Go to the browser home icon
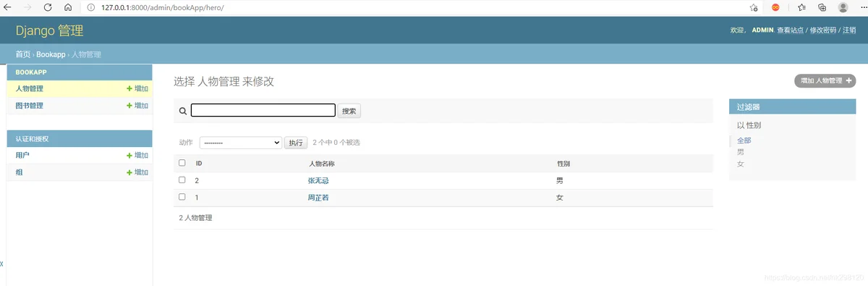Viewport: 868px width, 286px height. coord(68,7)
